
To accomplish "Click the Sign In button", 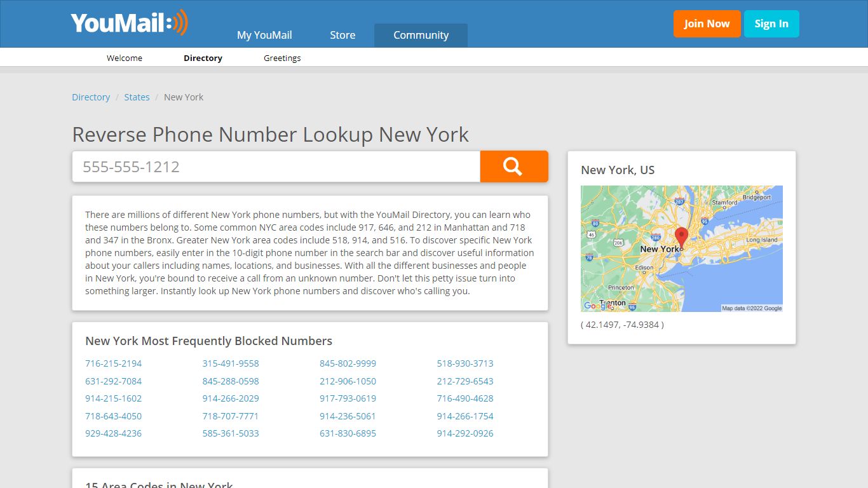I will click(x=771, y=24).
